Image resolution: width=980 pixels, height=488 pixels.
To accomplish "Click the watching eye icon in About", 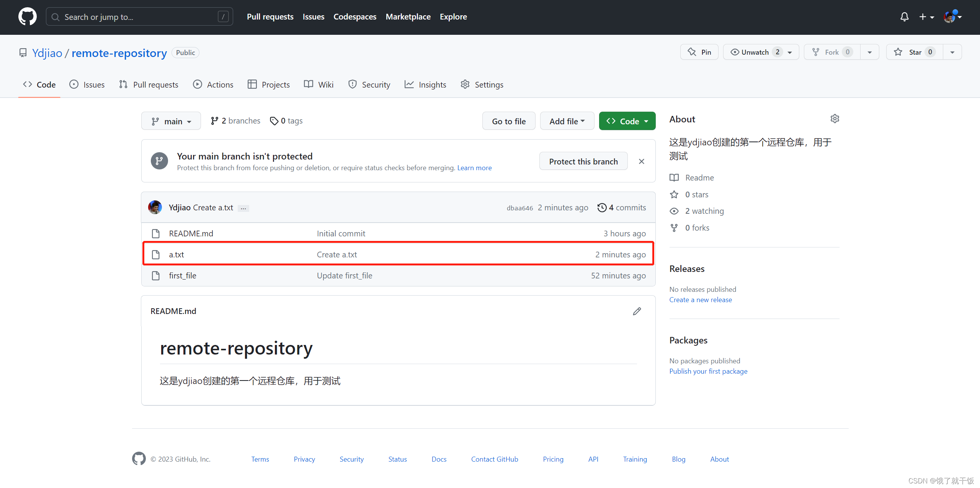I will 674,211.
